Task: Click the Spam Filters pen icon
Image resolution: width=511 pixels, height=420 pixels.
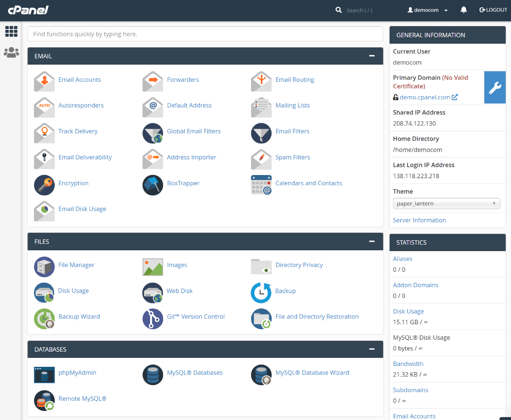Action: click(x=261, y=159)
